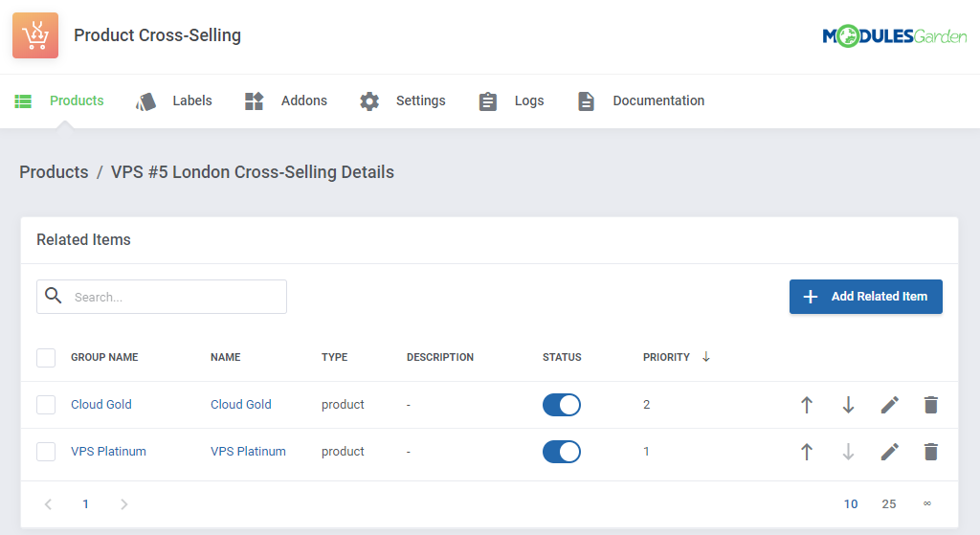Click the Products list icon
Viewport: 980px width, 535px height.
click(23, 101)
